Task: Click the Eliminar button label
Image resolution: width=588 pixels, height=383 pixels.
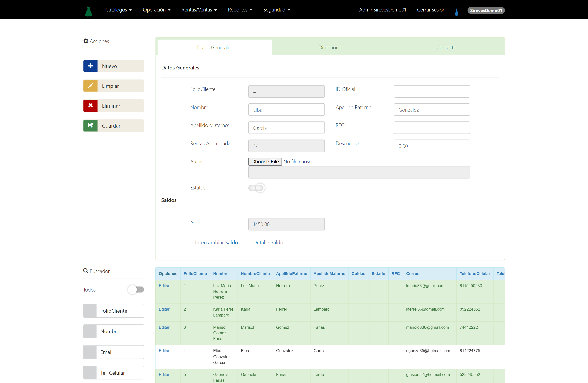Action: [x=111, y=106]
